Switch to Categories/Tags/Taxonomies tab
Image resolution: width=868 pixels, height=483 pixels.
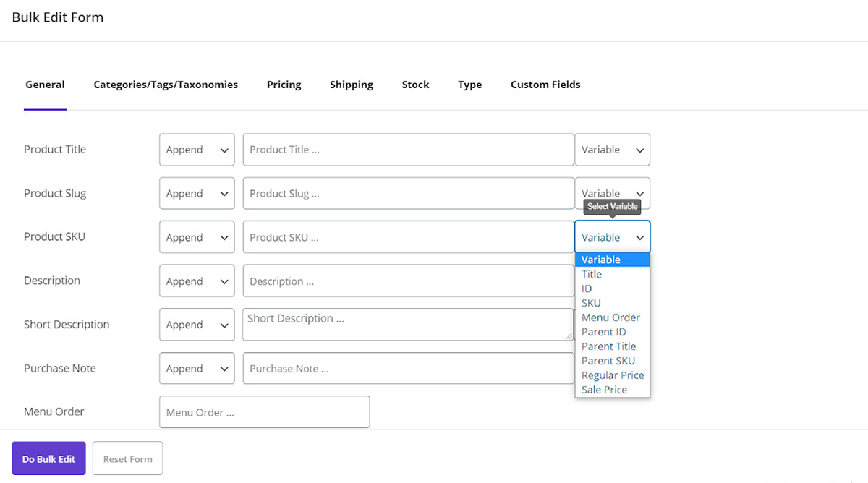click(166, 85)
